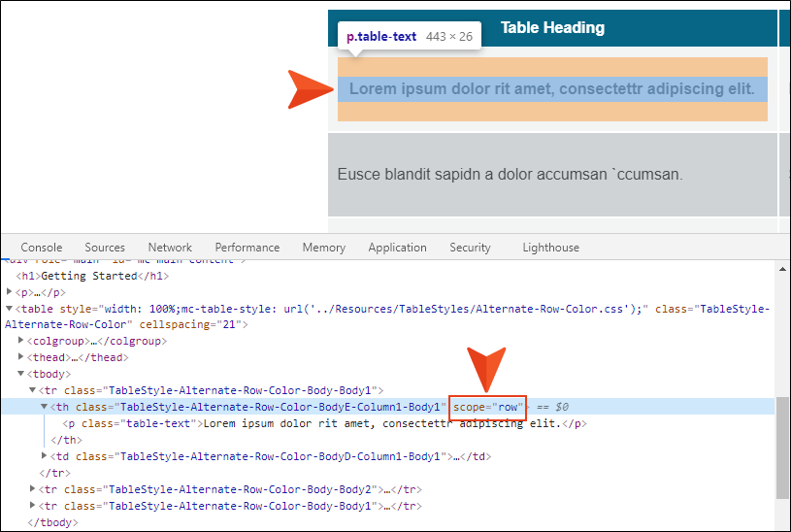Expand the colgroup element node
The height and width of the screenshot is (532, 791).
click(x=22, y=341)
